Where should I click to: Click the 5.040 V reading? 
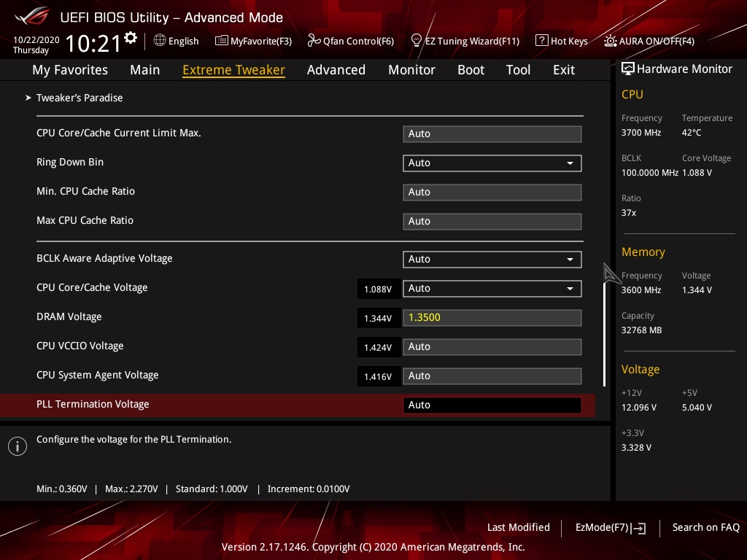tap(697, 408)
